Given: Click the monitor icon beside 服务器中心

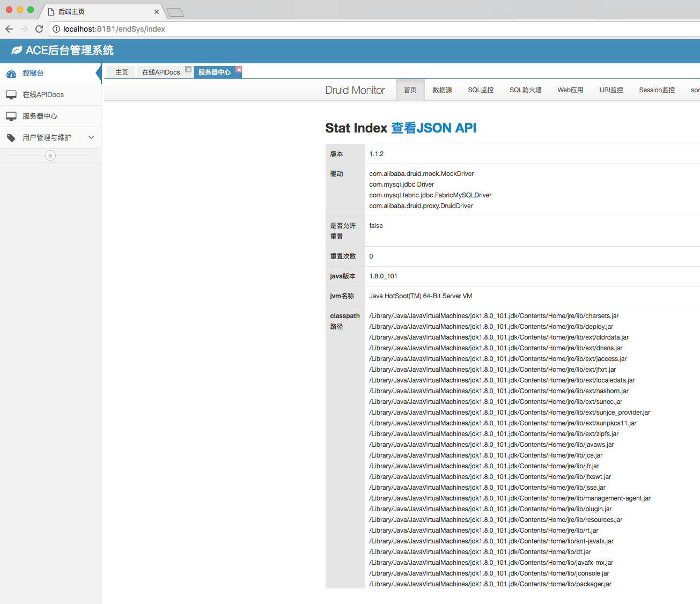Looking at the screenshot, I should point(11,116).
